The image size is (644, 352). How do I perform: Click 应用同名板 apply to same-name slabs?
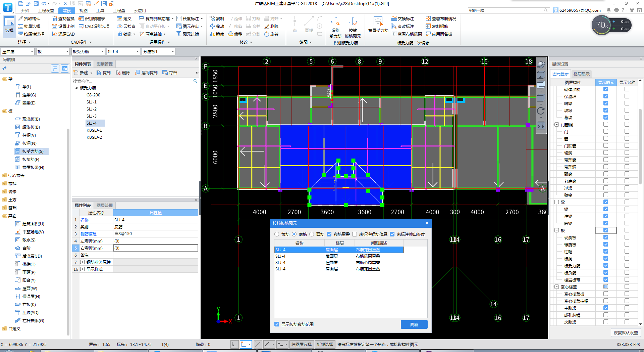click(439, 34)
